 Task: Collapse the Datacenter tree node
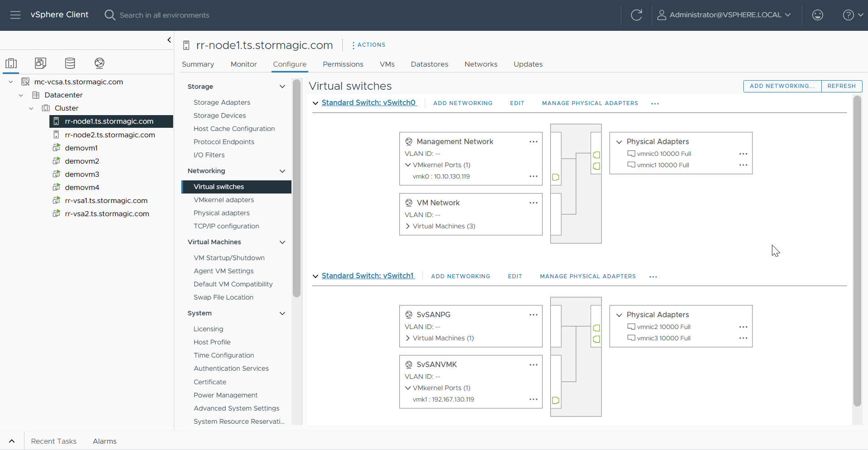(x=21, y=95)
